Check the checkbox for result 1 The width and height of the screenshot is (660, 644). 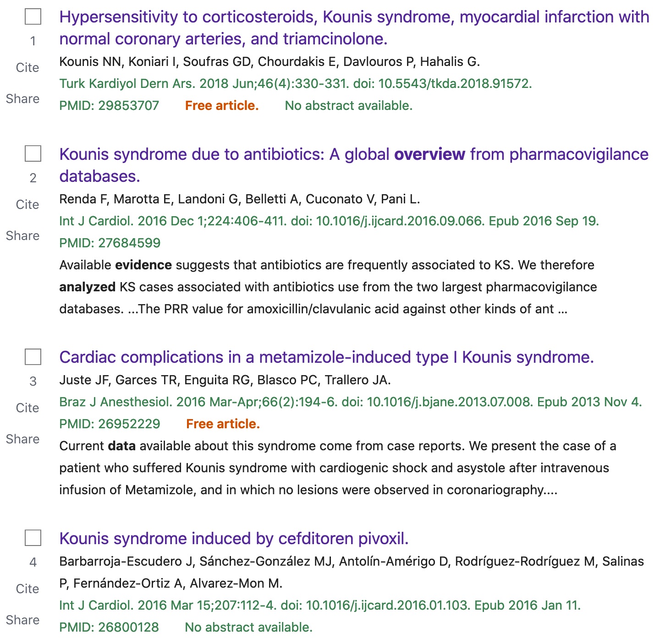[33, 17]
